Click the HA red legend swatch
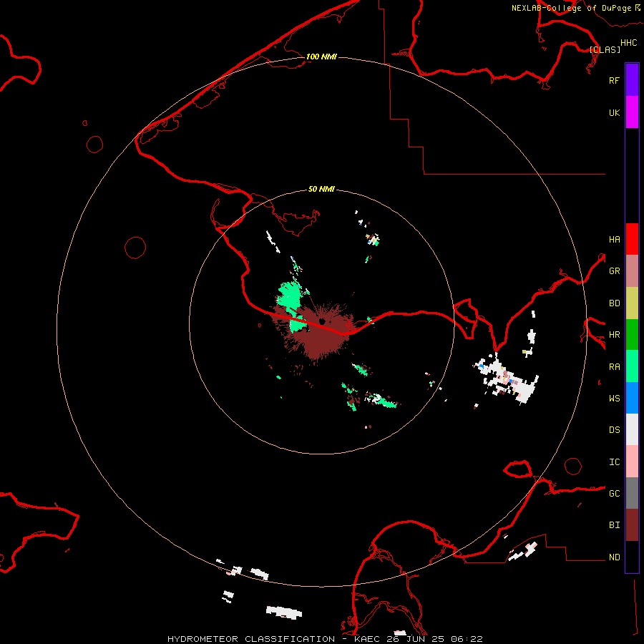The height and width of the screenshot is (644, 644). 632,239
